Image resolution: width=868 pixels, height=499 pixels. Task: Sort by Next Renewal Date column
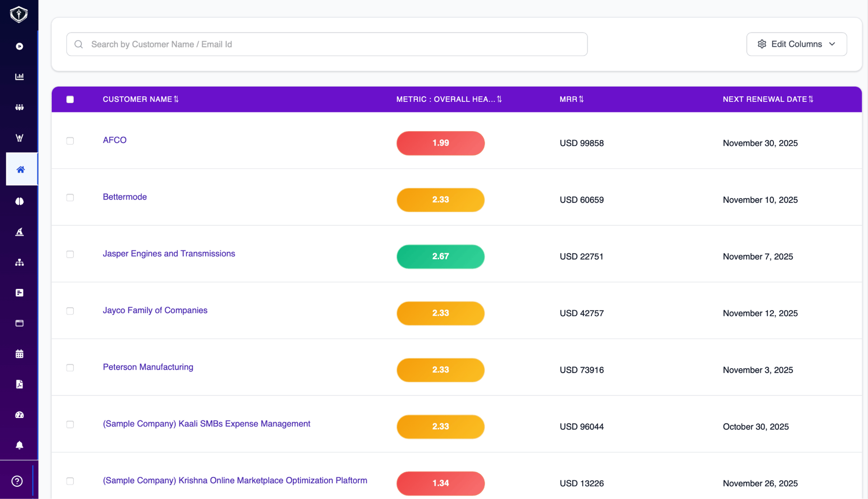click(x=811, y=99)
